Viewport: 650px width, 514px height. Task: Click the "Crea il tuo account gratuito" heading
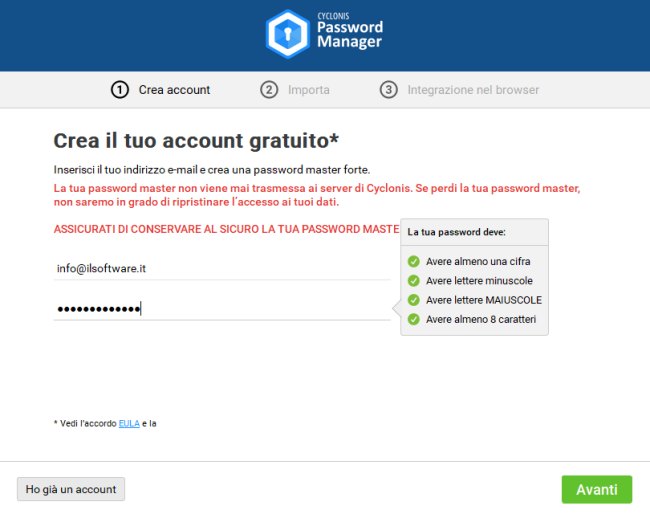(x=196, y=140)
